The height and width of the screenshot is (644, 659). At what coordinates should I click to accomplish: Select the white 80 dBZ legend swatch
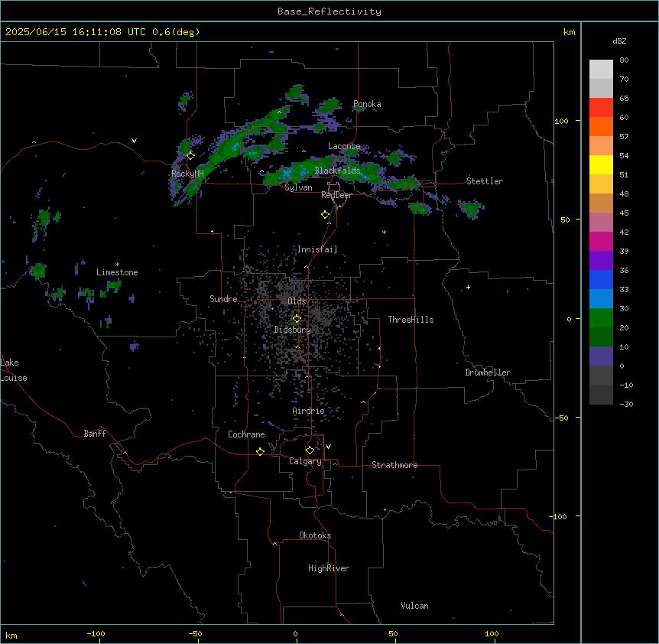(601, 70)
